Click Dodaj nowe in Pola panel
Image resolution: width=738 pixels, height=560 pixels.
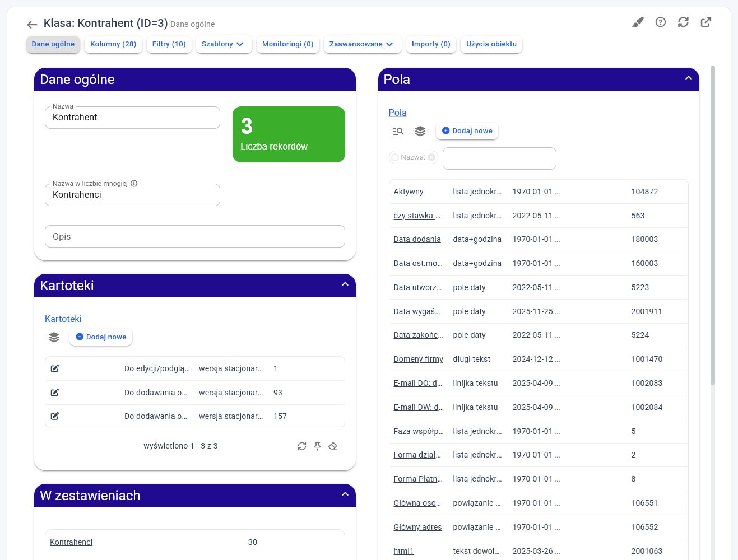point(467,131)
